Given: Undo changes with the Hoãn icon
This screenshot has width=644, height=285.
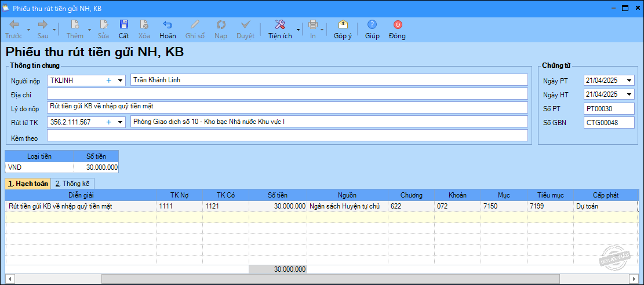Looking at the screenshot, I should pos(168,24).
